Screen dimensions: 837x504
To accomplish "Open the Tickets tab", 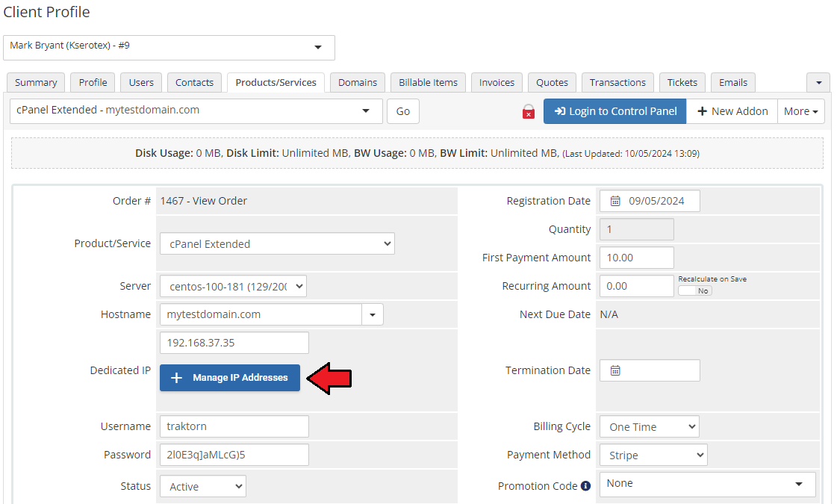I will pyautogui.click(x=682, y=83).
